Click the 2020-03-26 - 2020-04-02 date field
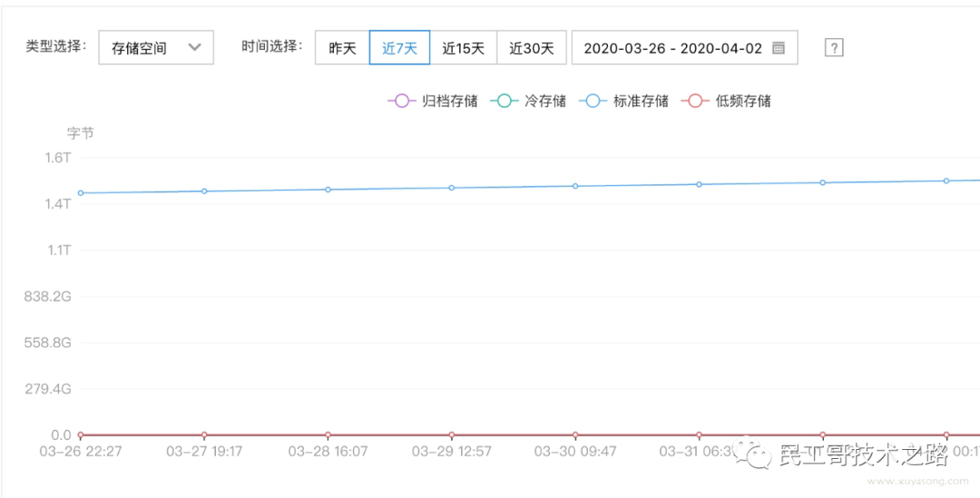The width and height of the screenshot is (980, 498). point(684,47)
